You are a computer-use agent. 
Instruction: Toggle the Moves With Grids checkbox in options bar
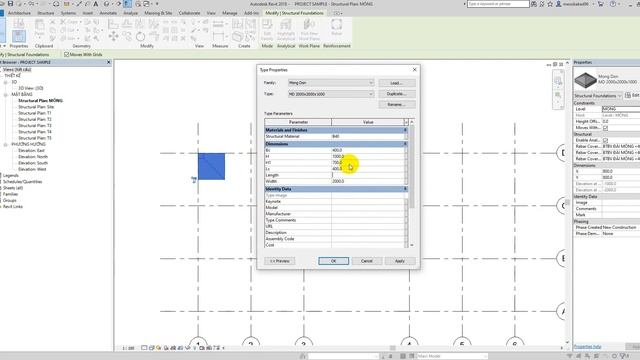[x=67, y=54]
